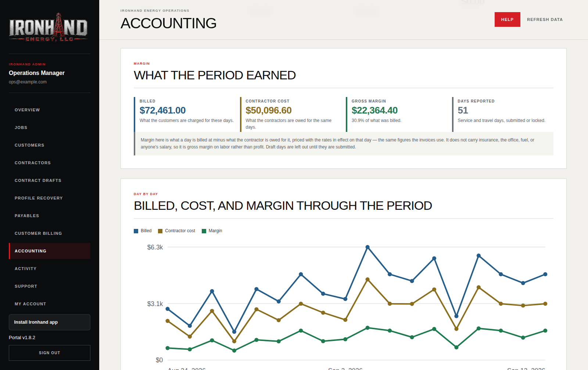Image resolution: width=588 pixels, height=370 pixels.
Task: Click Install Ironhand app button
Action: coord(50,322)
